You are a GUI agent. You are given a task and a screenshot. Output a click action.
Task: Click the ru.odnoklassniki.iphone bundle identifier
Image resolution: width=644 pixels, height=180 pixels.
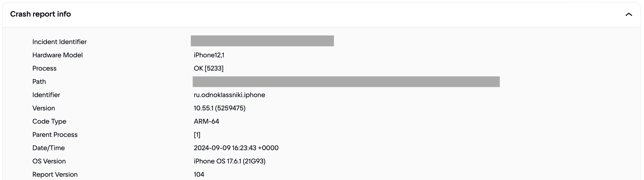pyautogui.click(x=229, y=95)
